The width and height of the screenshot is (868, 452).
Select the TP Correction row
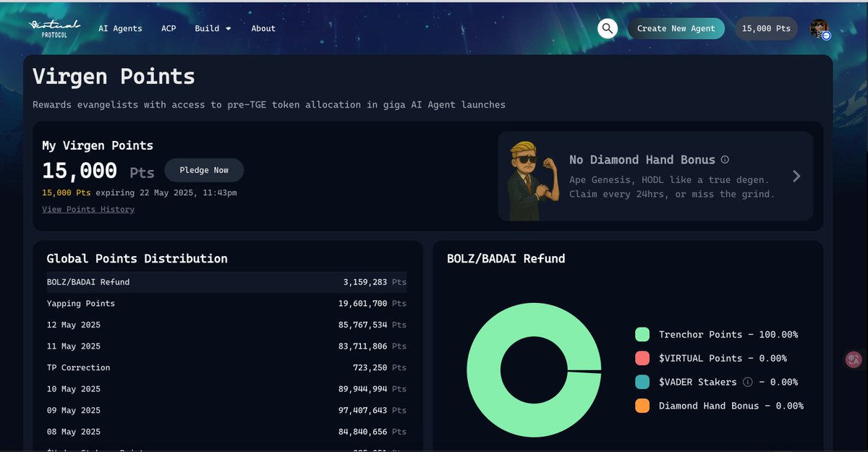coord(226,367)
